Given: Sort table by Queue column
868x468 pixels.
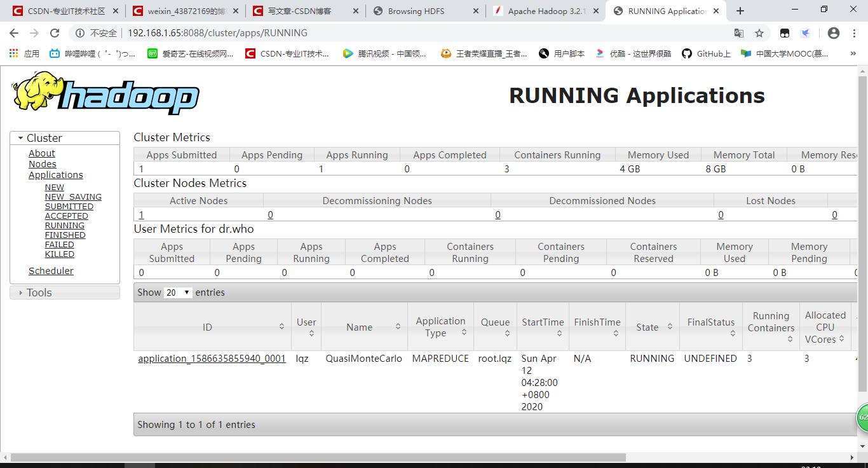Looking at the screenshot, I should click(x=507, y=333).
